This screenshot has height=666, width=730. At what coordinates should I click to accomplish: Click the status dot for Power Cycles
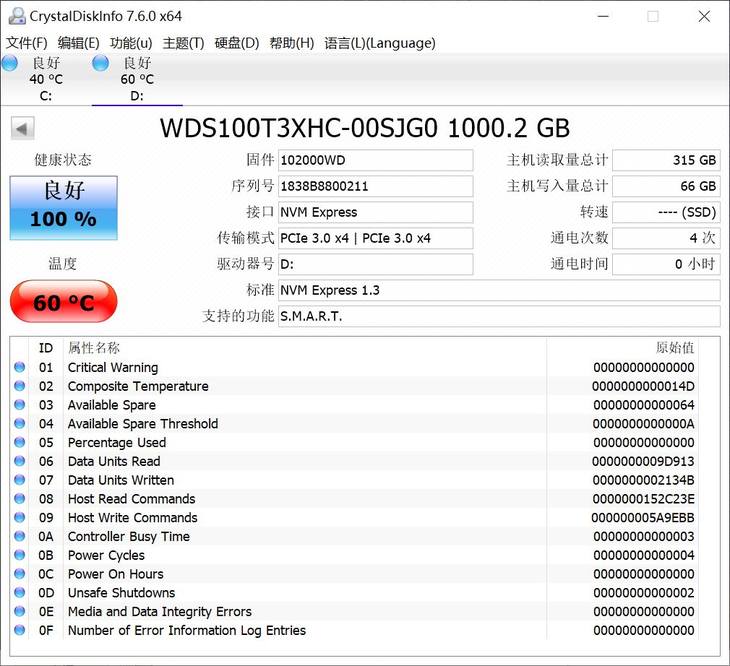click(x=20, y=555)
